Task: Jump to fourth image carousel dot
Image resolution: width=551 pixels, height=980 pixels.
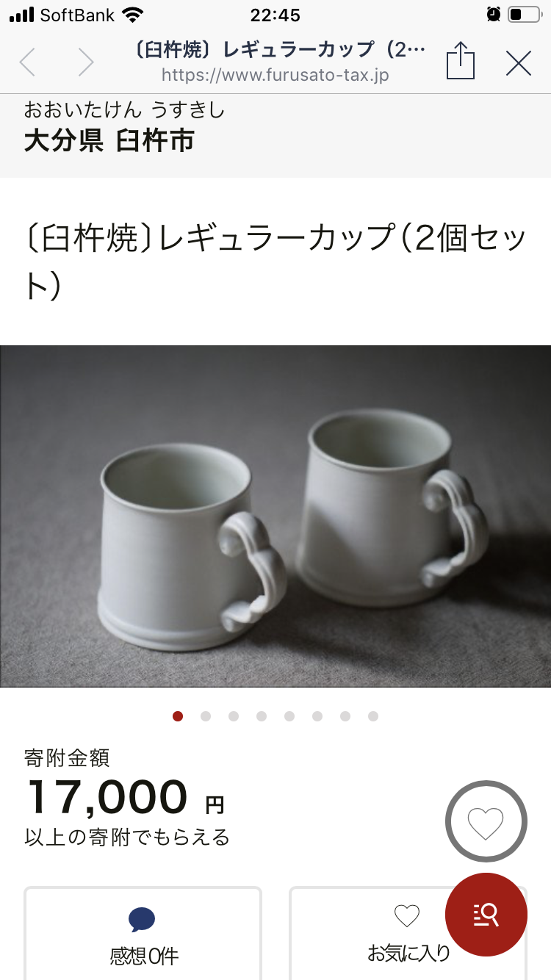Action: coord(262,716)
